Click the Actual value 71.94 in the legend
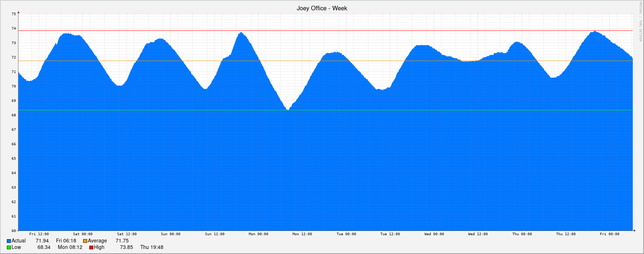 [x=42, y=241]
